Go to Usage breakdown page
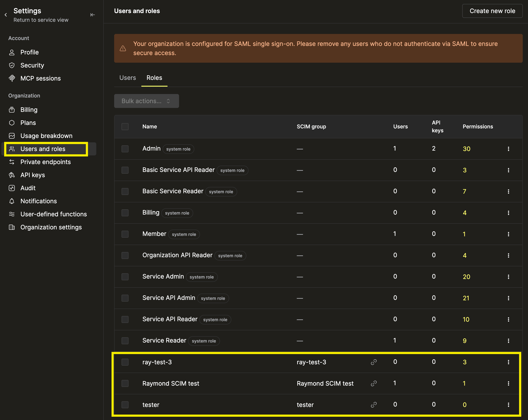The image size is (528, 420). (x=47, y=136)
